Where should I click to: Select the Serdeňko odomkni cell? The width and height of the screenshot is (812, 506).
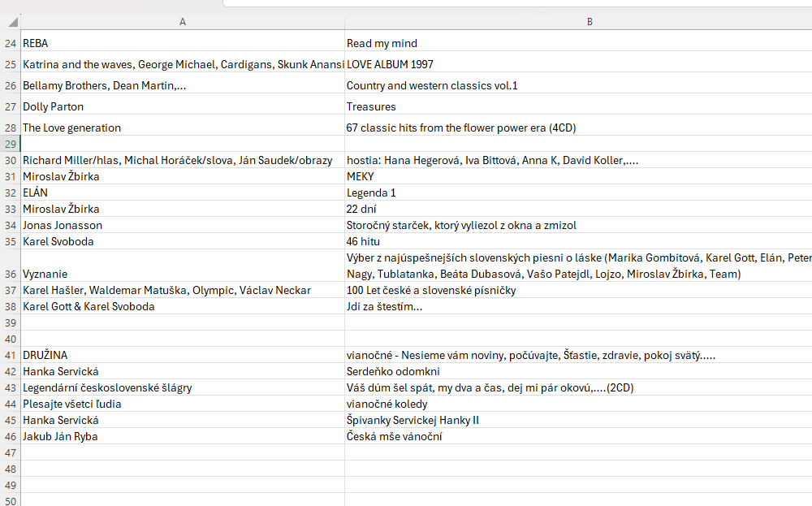578,371
